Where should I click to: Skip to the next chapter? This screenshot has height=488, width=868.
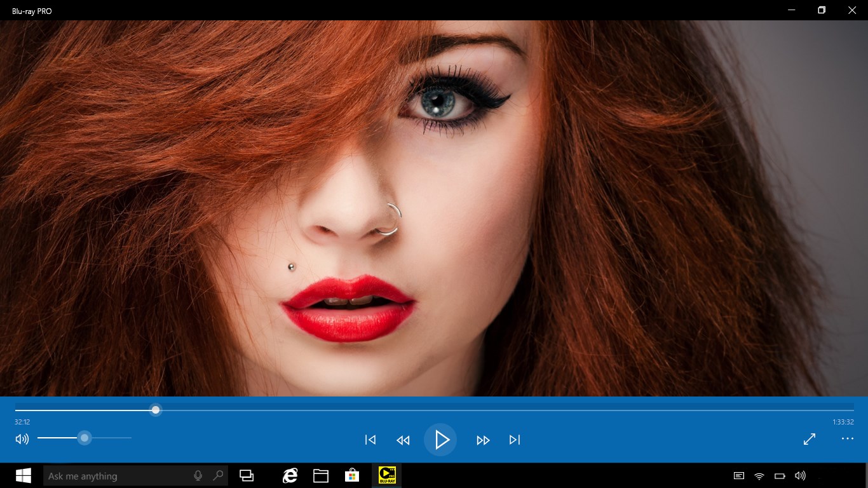[x=515, y=439]
